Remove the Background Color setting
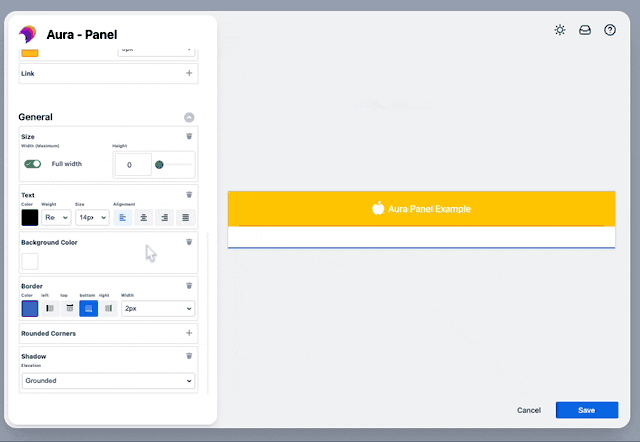 [189, 242]
